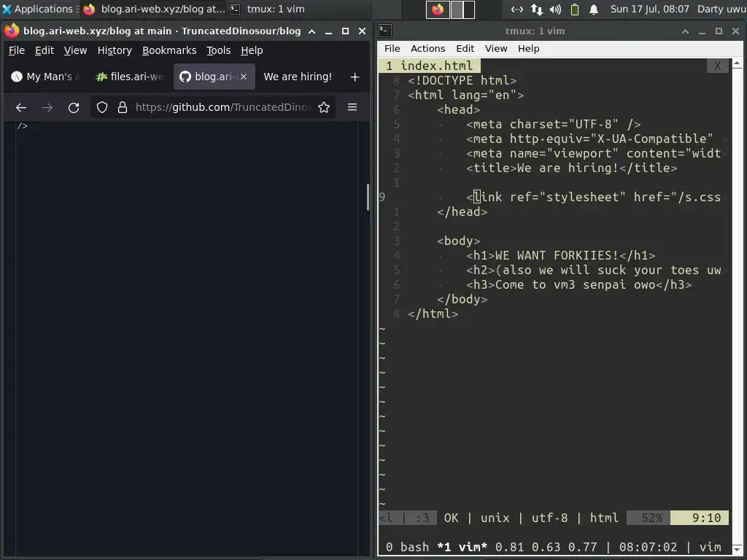Open a new Firefox tab with plus button

click(355, 77)
